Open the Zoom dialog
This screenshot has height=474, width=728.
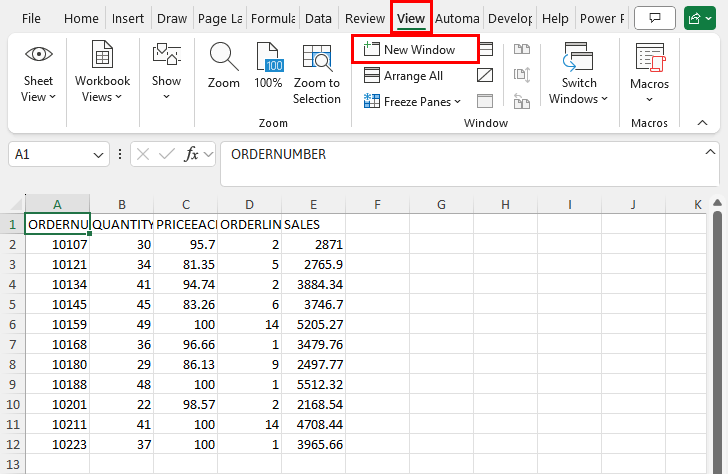click(x=224, y=65)
